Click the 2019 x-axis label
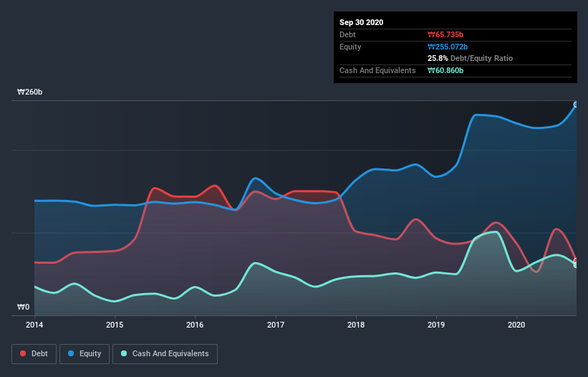Screen dimensions: 588x377 point(435,325)
